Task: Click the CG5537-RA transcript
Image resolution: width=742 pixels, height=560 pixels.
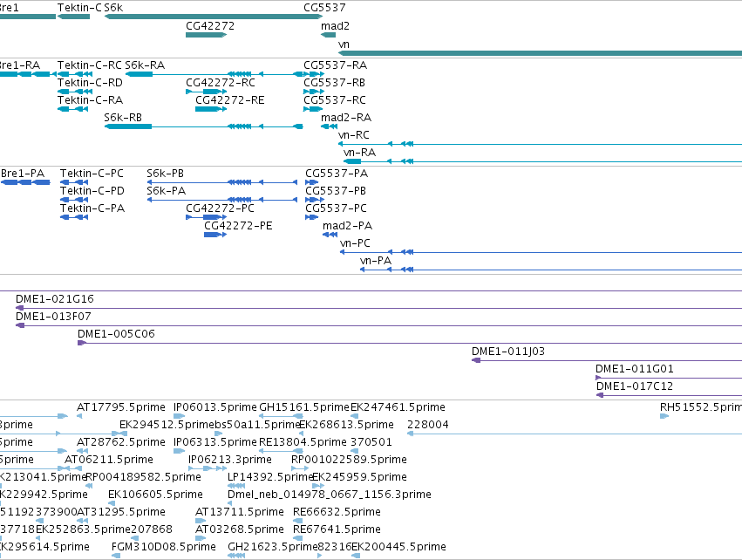Action: [314, 74]
